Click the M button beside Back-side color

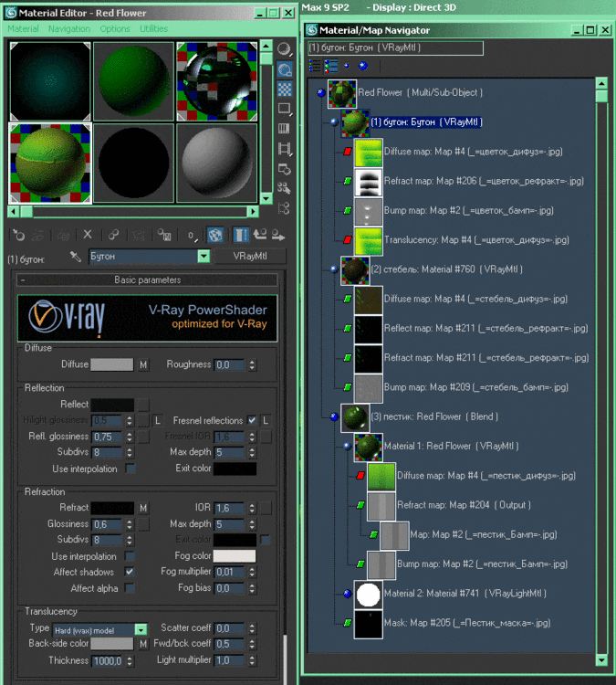143,644
